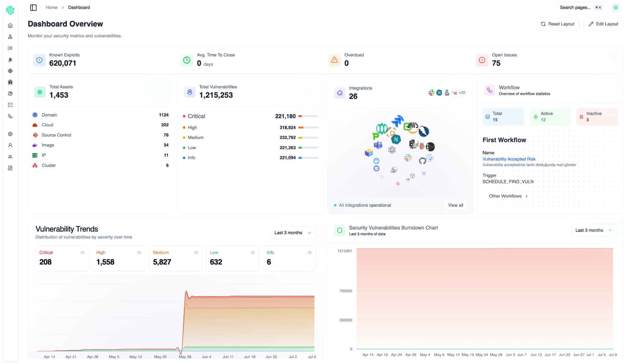Open Vulnerability Trends Last 3 months dropdown
Screen dimensions: 631x364
[293, 233]
